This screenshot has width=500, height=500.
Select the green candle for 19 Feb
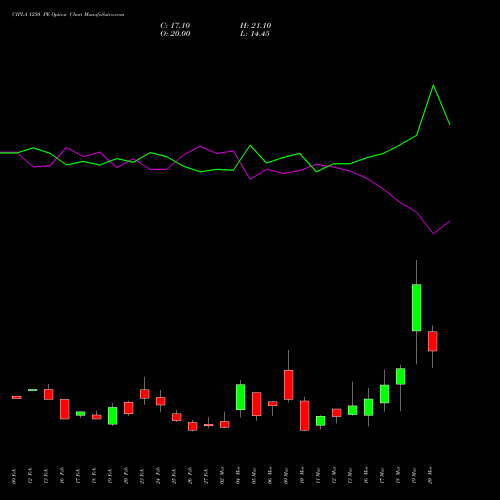(x=113, y=416)
